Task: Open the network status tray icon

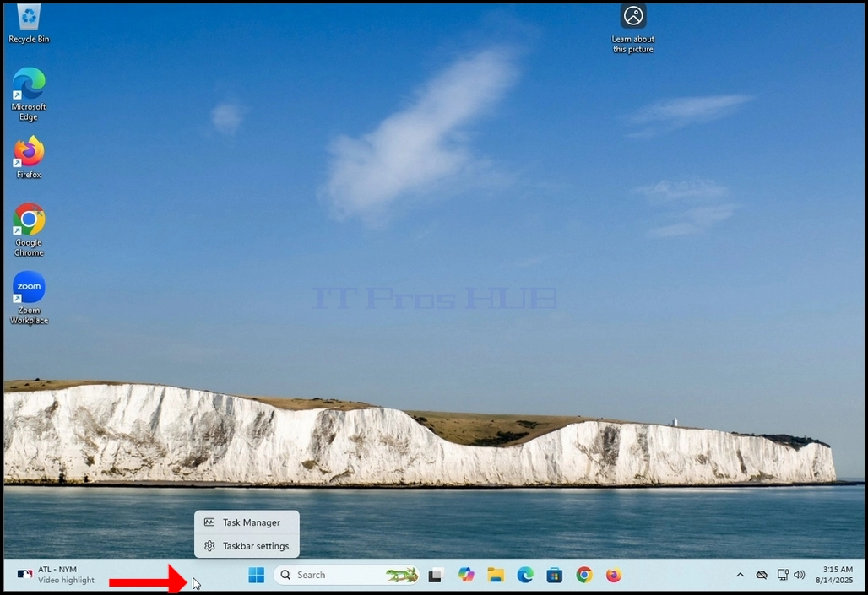Action: click(x=783, y=575)
